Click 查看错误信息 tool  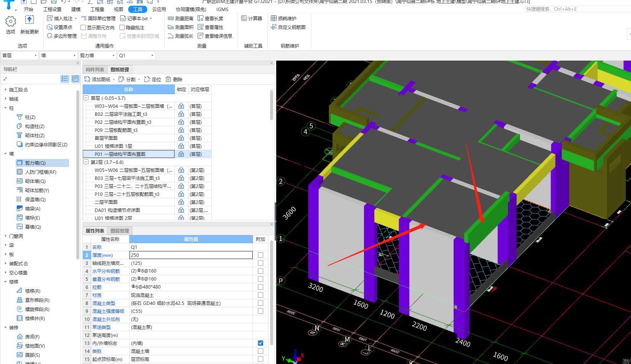215,36
